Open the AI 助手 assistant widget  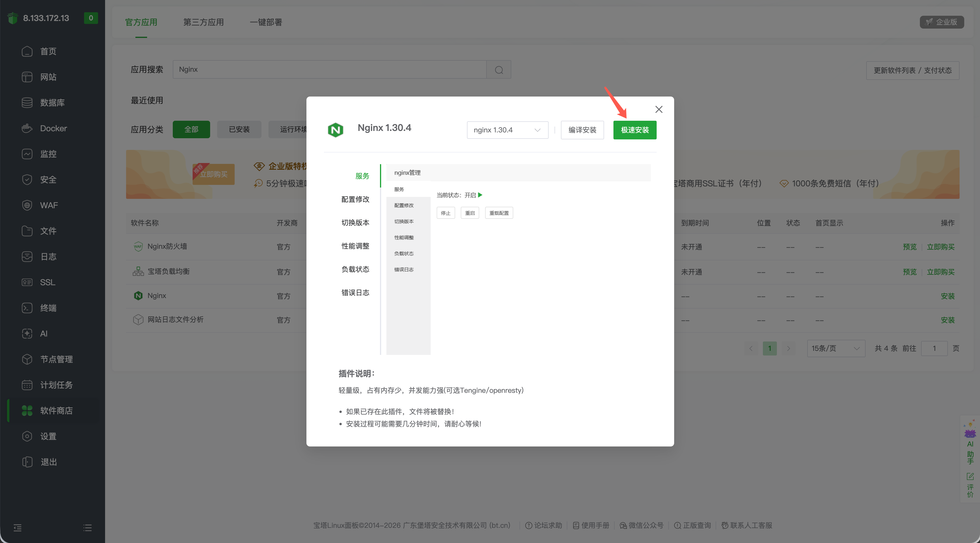(x=970, y=442)
